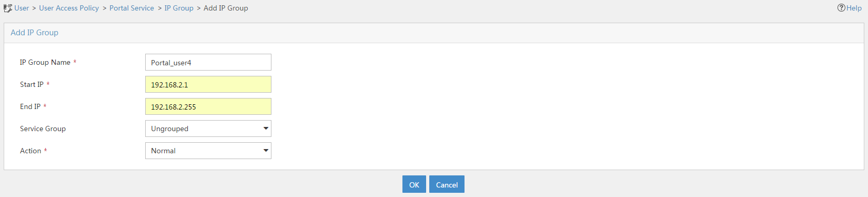Click the arrow on the Action combo box

[266, 151]
